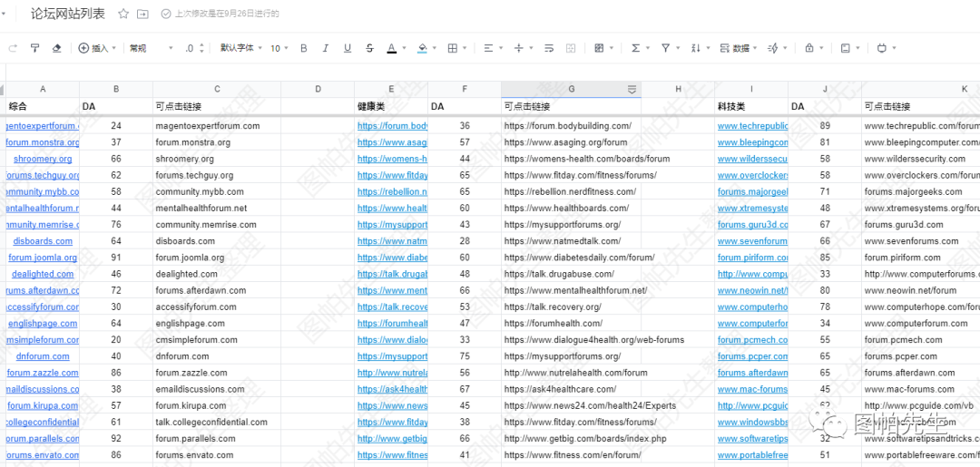Click the saved status check icon
This screenshot has width=980, height=467.
point(166,14)
